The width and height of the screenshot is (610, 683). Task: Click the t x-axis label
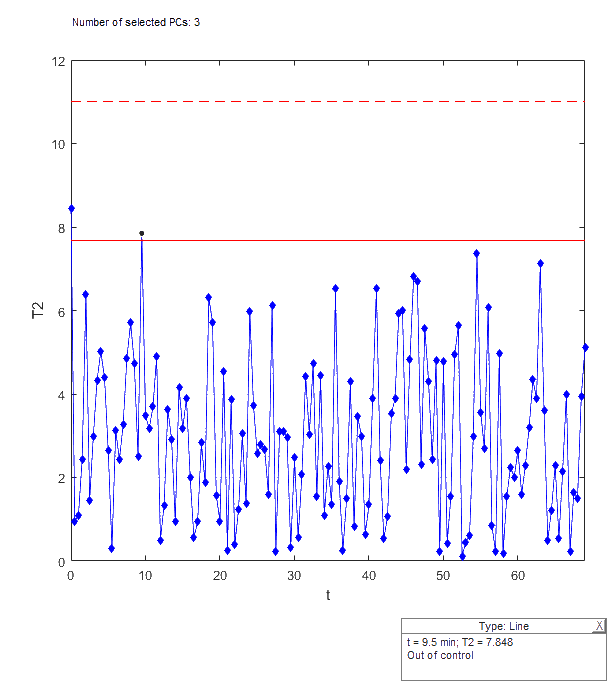point(327,596)
